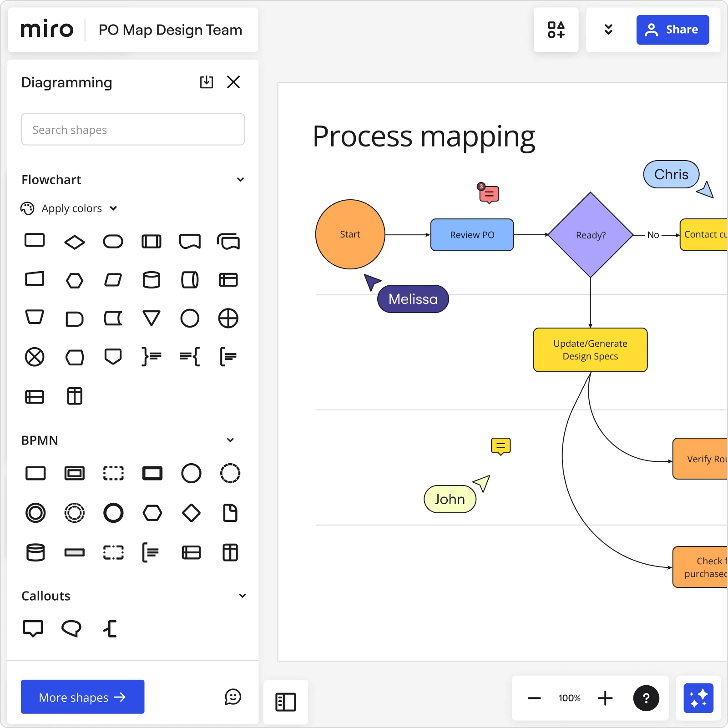This screenshot has width=728, height=728.
Task: Zoom in with the plus button
Action: coord(605,698)
